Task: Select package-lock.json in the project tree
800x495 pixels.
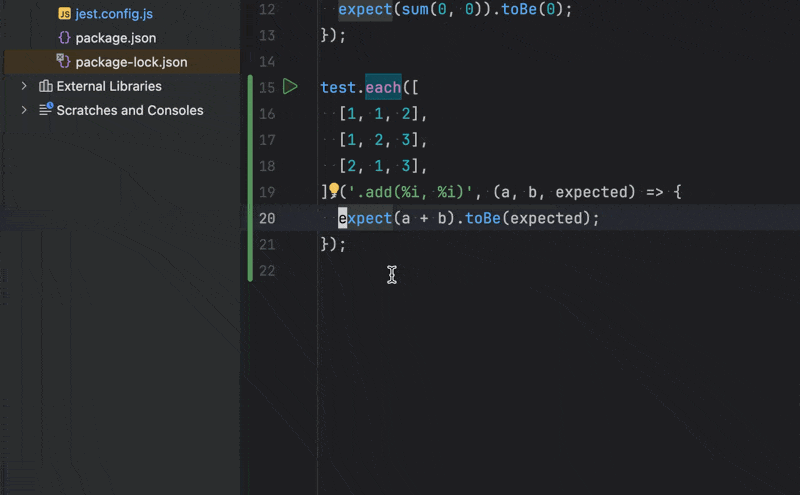Action: [131, 62]
